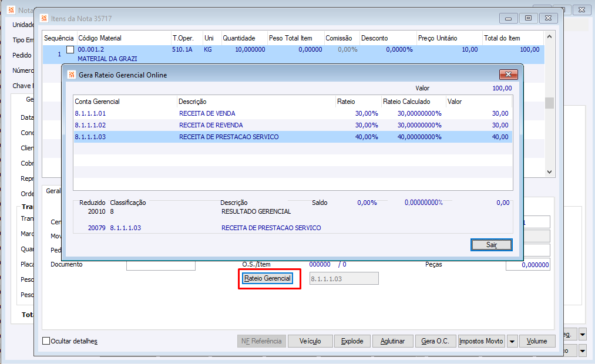The width and height of the screenshot is (595, 364).
Task: Click the 40,00 value cell
Action: coord(500,137)
